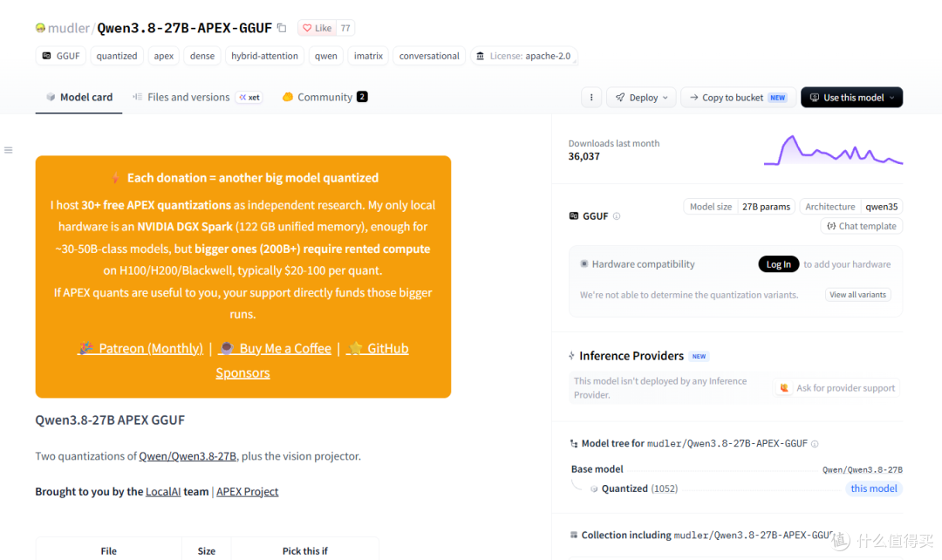
Task: Click the Inference Providers lightning icon
Action: 571,356
